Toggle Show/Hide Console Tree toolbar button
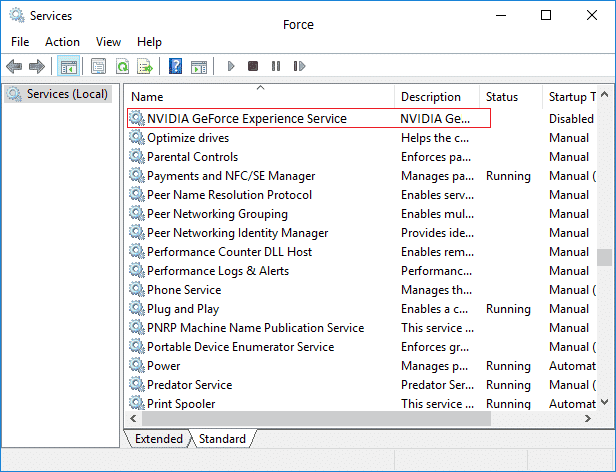Image resolution: width=616 pixels, height=472 pixels. pyautogui.click(x=69, y=67)
